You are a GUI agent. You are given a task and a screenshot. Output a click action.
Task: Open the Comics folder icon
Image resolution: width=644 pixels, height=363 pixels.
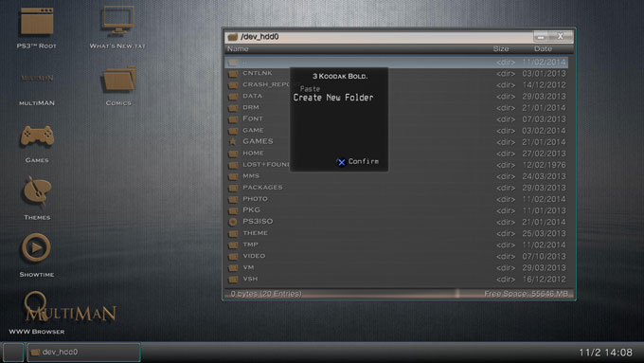[118, 79]
